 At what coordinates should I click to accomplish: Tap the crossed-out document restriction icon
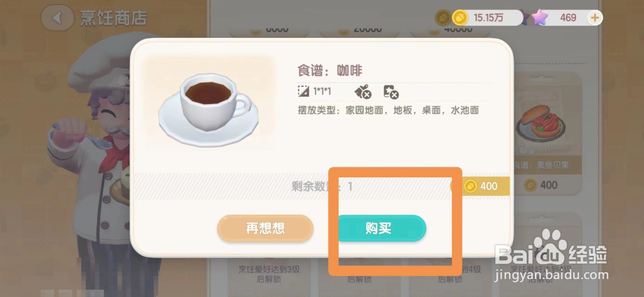tap(391, 92)
